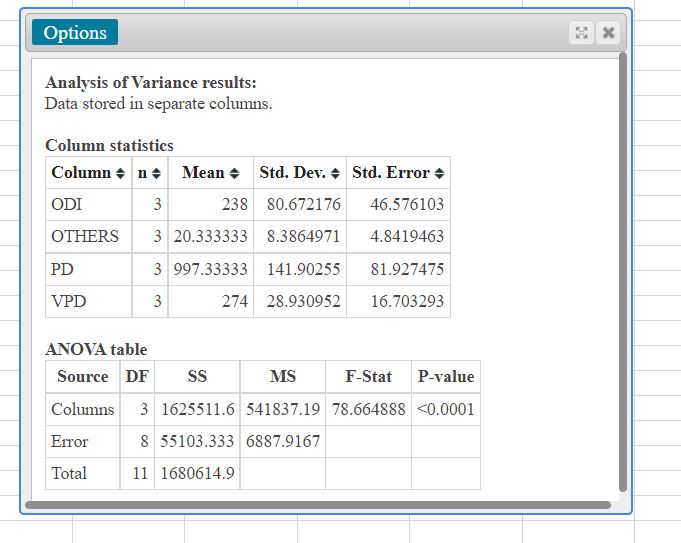Click the Column statistics heading
The height and width of the screenshot is (543, 681).
(109, 146)
